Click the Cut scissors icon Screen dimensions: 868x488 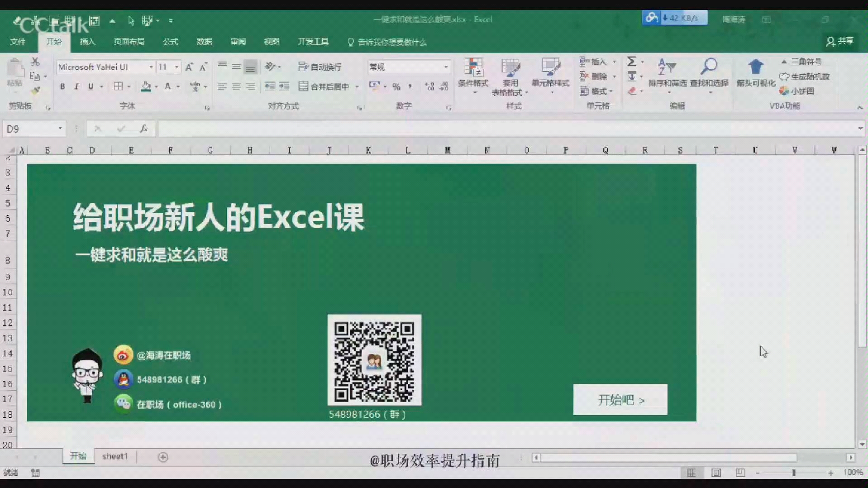click(35, 62)
